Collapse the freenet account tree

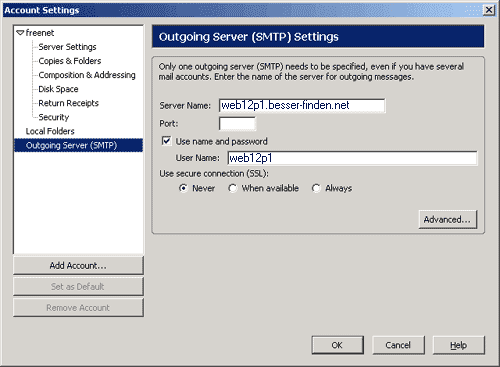pos(20,33)
